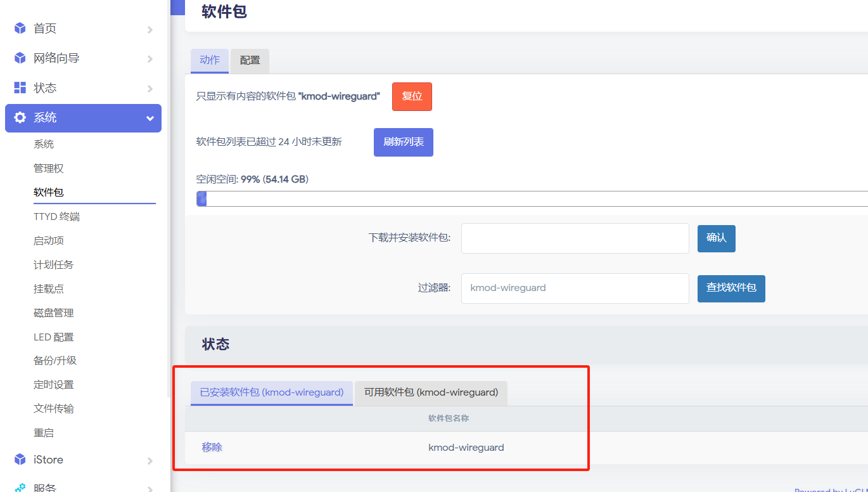Expand the iStore chevron arrow

point(150,461)
